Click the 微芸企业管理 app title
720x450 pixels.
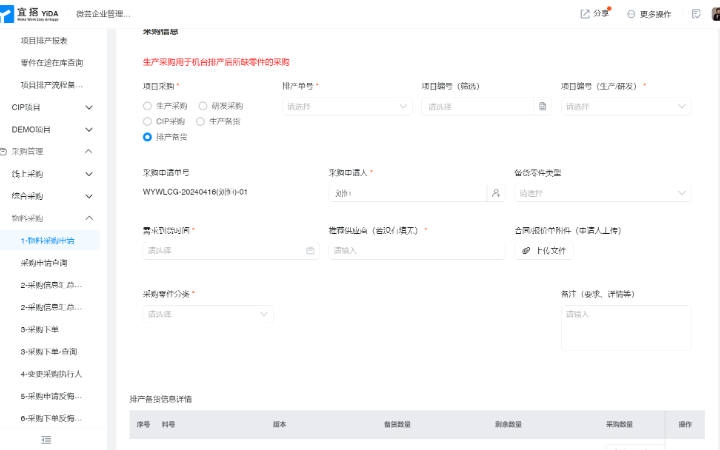pos(103,14)
